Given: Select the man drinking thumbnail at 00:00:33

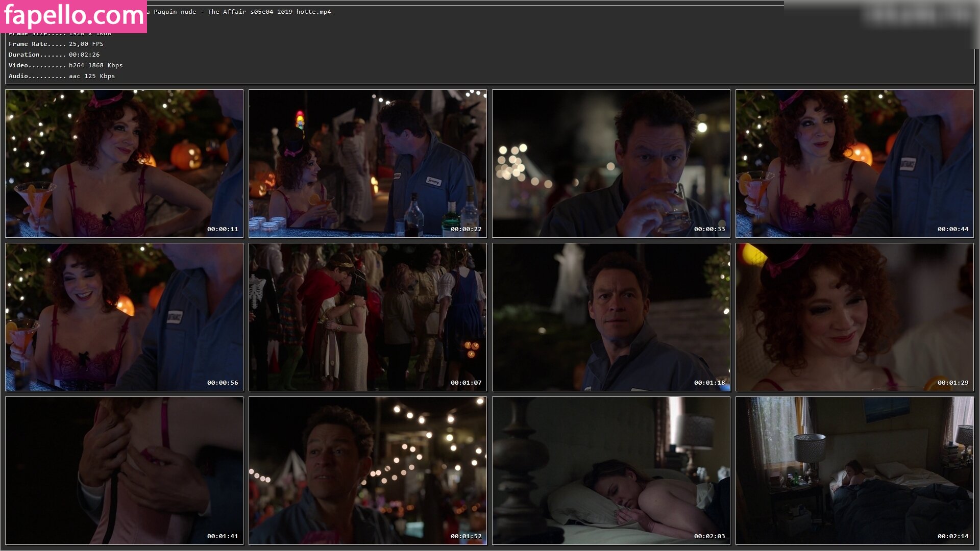Looking at the screenshot, I should tap(611, 163).
